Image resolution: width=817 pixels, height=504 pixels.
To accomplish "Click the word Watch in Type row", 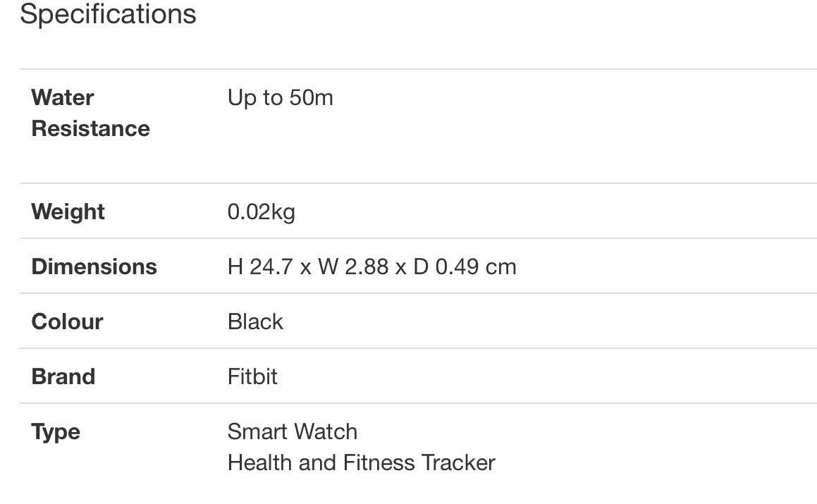I will (325, 431).
